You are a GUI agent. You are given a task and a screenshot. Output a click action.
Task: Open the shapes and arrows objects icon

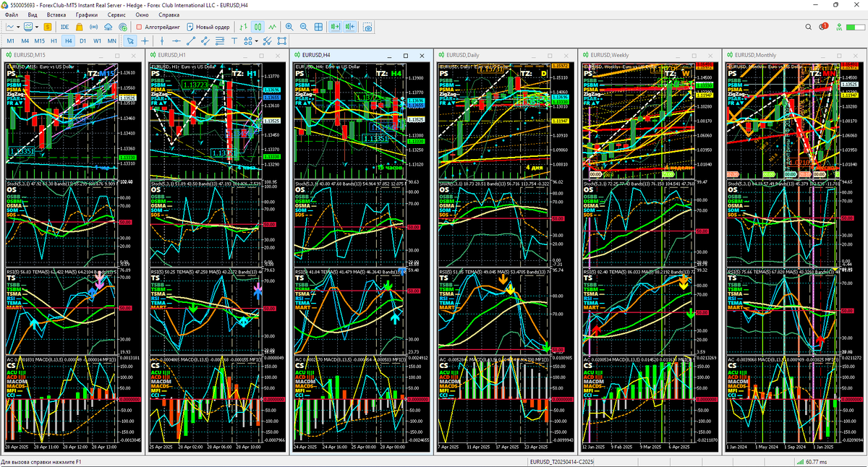(248, 41)
